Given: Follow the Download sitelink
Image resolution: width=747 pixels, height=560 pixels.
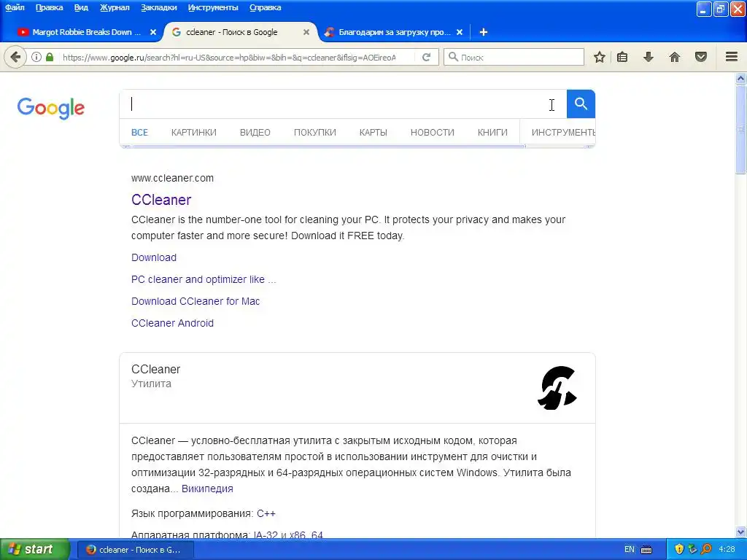Looking at the screenshot, I should pyautogui.click(x=154, y=257).
